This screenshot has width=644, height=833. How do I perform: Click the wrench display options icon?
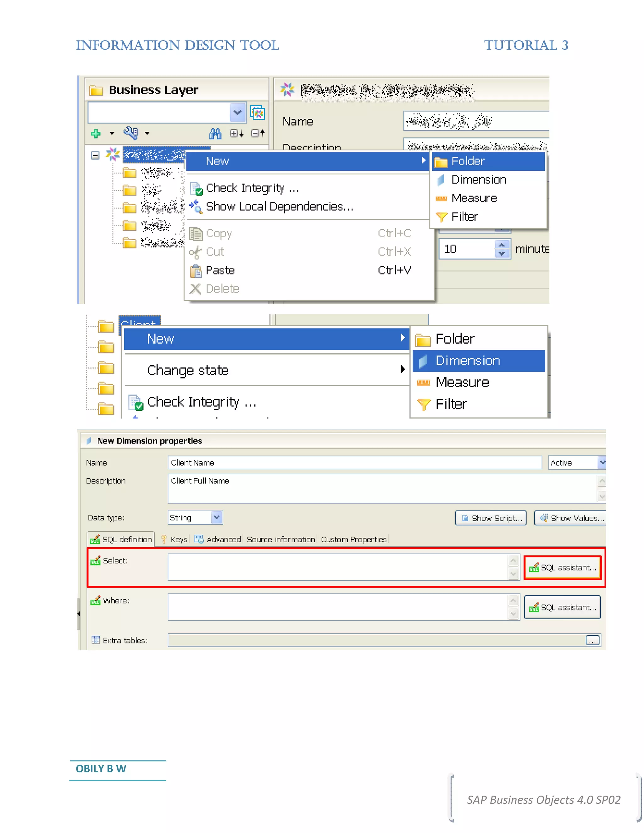click(x=131, y=133)
